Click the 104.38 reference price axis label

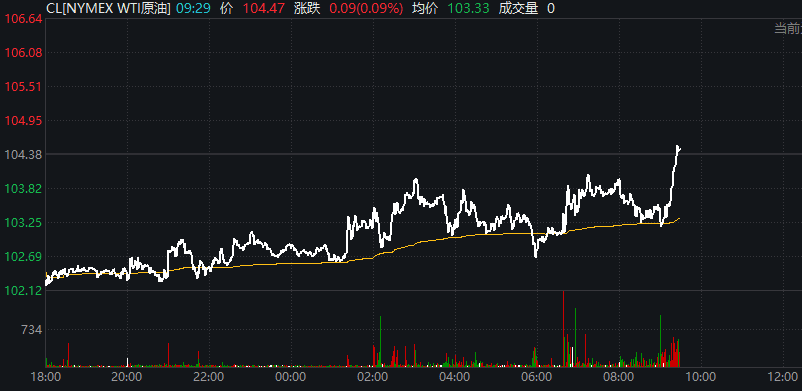pos(23,155)
